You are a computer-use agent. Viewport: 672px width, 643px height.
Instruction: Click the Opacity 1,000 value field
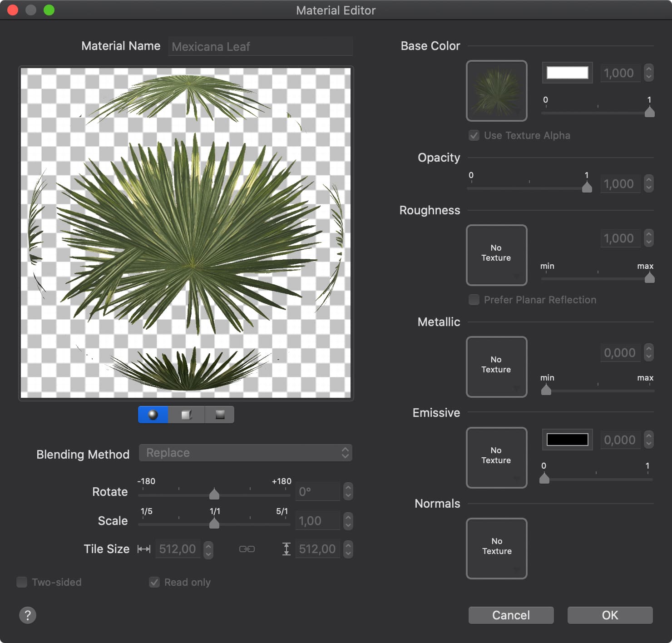click(x=620, y=184)
